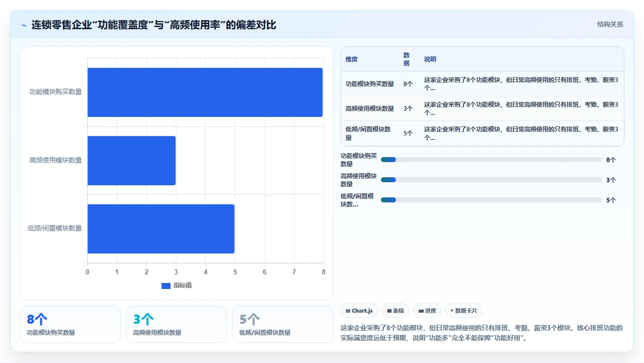Click the 5个 value beside progress bar
This screenshot has height=363, width=644.
(611, 200)
